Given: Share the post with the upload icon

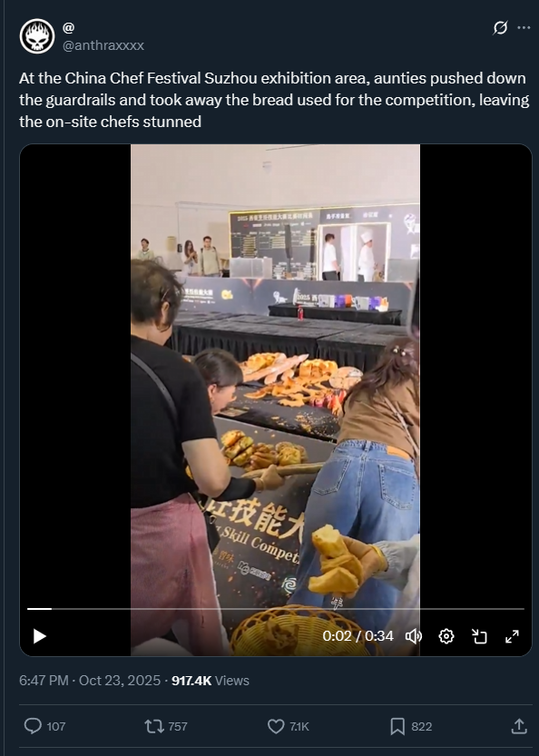Looking at the screenshot, I should [x=519, y=726].
